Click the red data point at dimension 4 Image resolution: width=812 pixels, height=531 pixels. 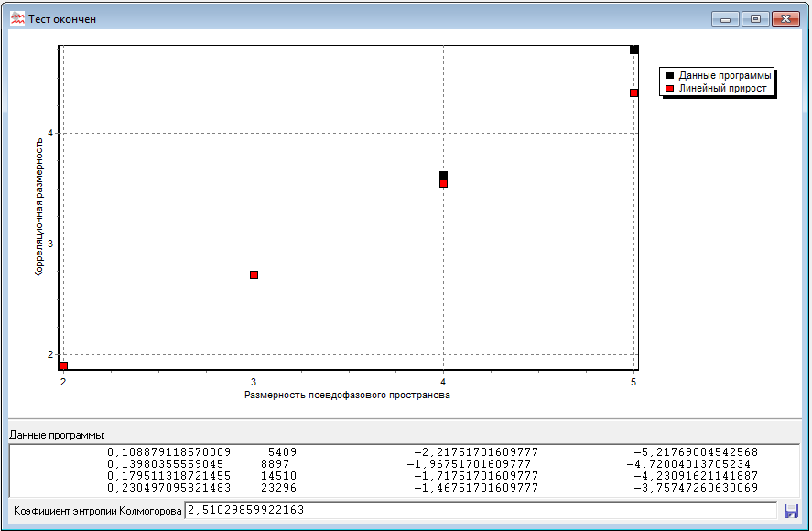tap(443, 184)
